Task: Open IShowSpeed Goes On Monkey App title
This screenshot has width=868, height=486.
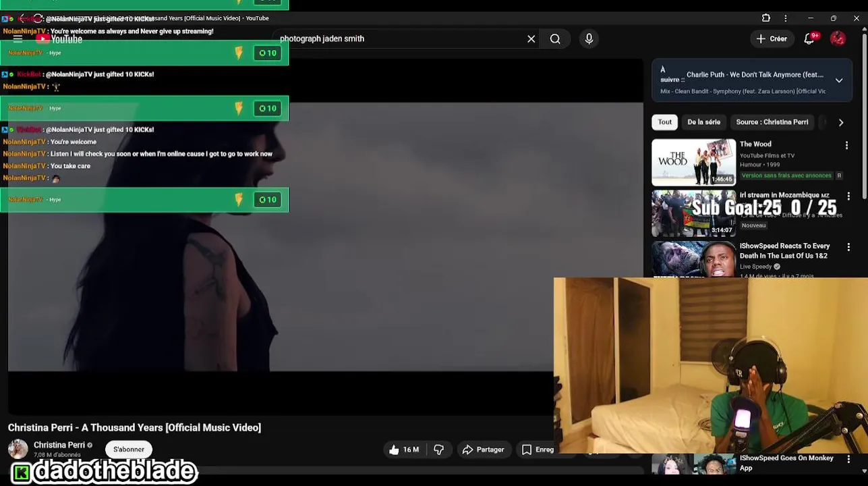Action: 786,463
